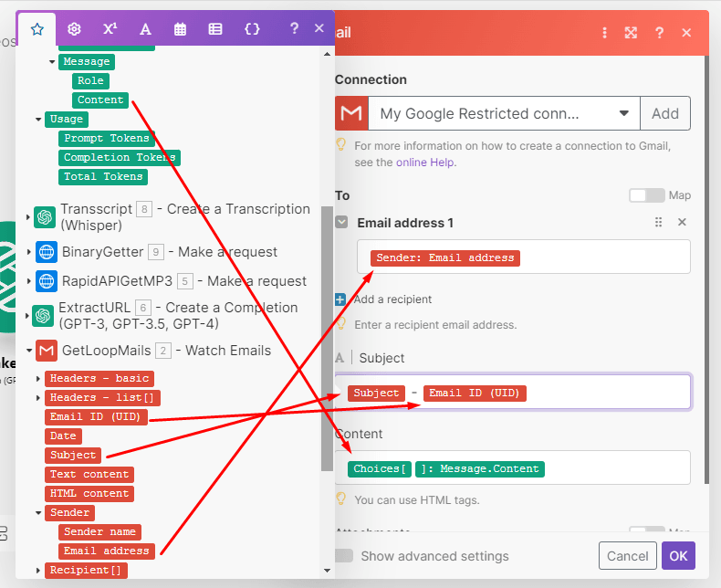Open text functions tab

coord(145,28)
